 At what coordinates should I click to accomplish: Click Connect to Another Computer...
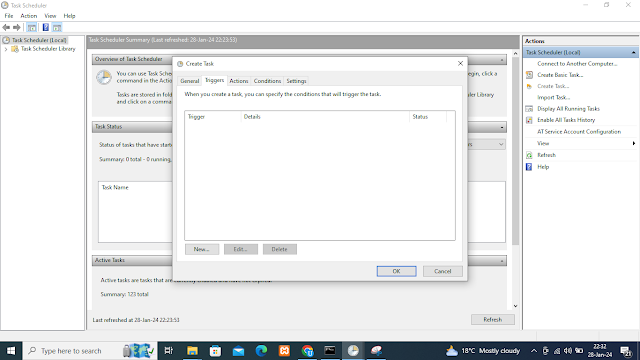click(577, 64)
